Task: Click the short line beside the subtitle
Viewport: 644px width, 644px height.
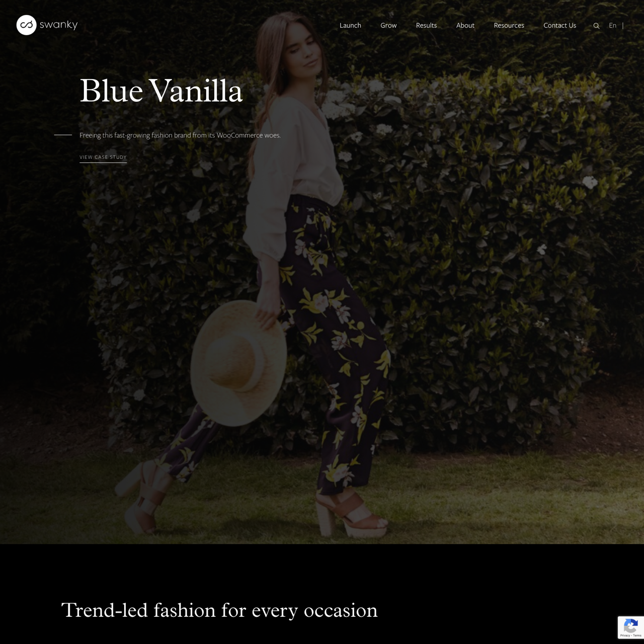Action: (x=63, y=135)
